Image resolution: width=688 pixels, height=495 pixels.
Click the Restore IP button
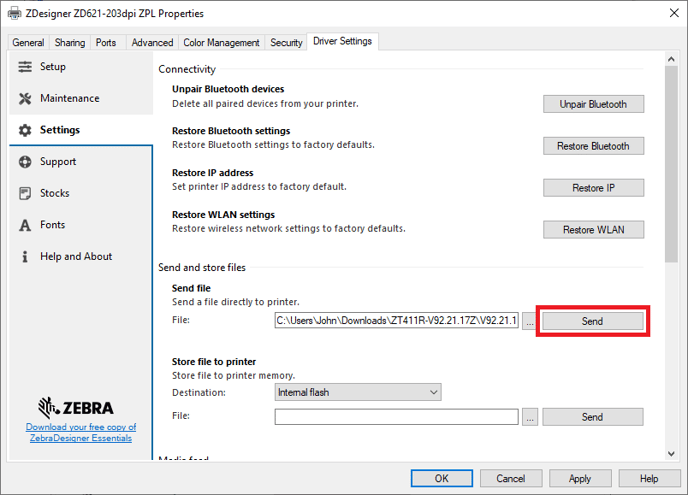pos(593,188)
